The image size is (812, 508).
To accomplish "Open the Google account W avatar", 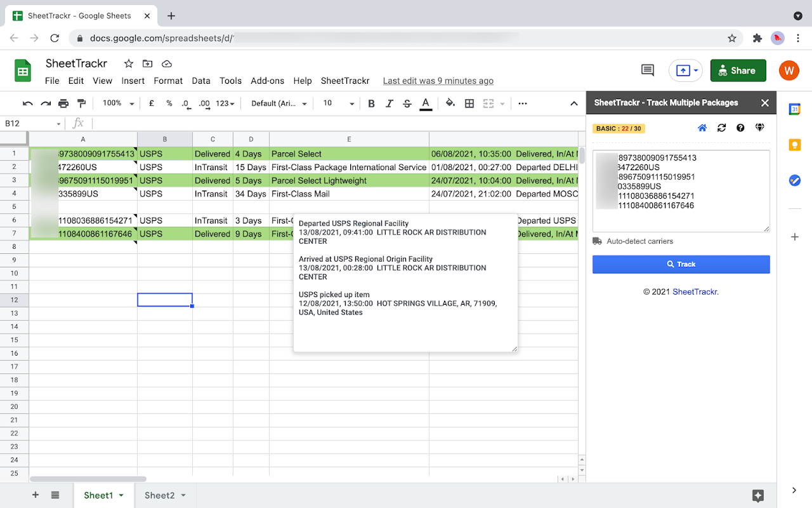I will (x=789, y=70).
